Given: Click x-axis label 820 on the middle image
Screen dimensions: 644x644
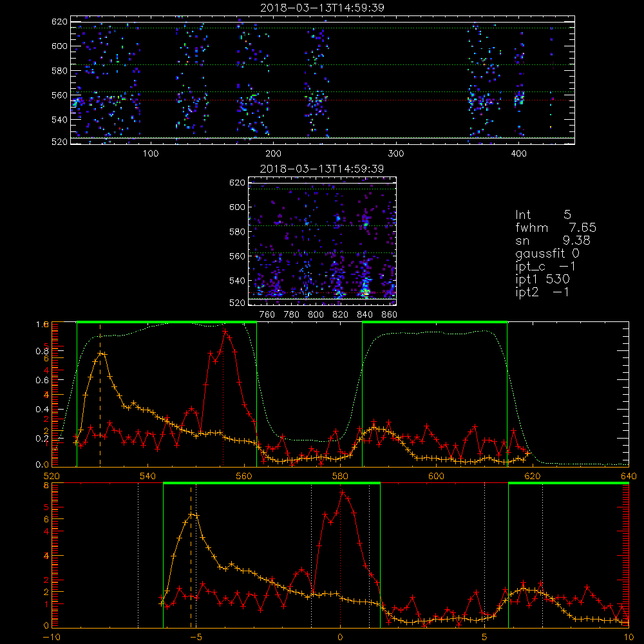Looking at the screenshot, I should (x=341, y=315).
